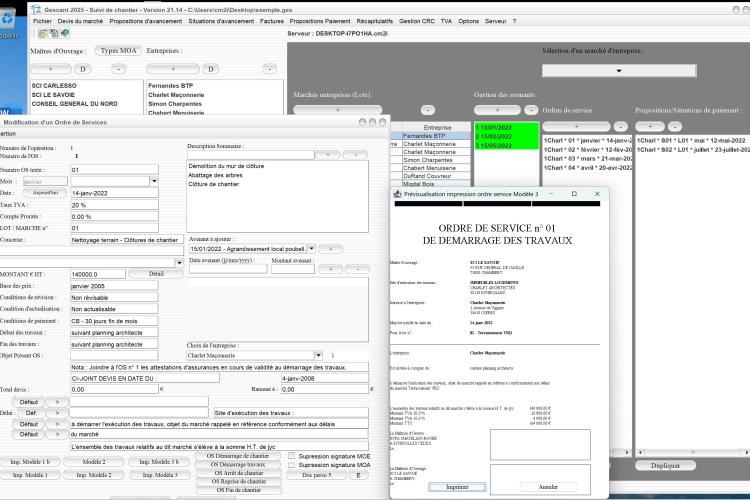Click Annuler in the preview window
The height and width of the screenshot is (500, 750).
tap(548, 487)
